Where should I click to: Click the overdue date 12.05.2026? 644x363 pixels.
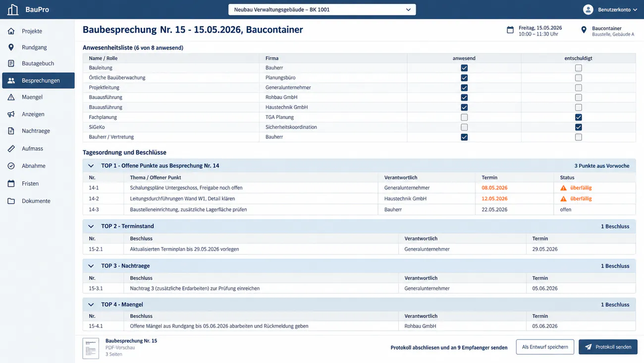[x=494, y=199]
